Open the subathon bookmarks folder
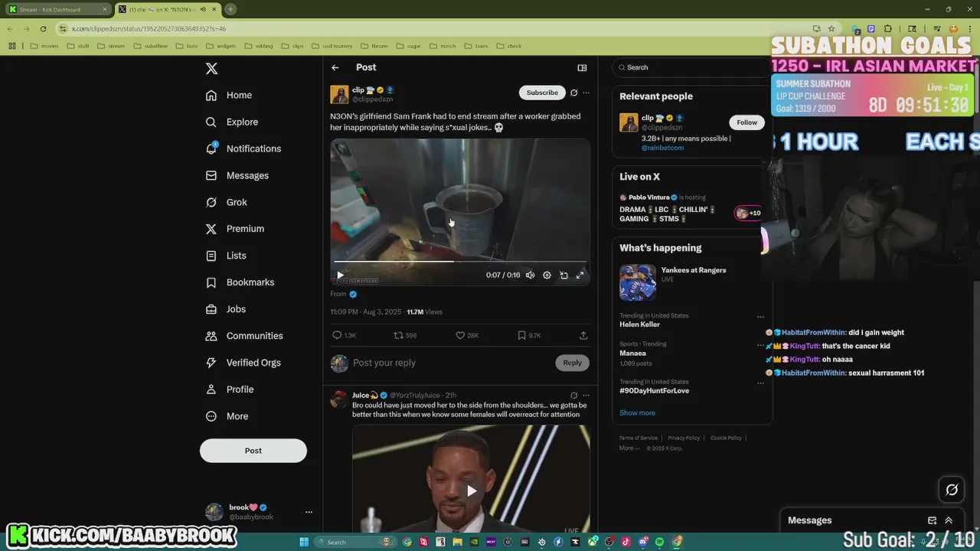This screenshot has width=980, height=551. [x=151, y=46]
